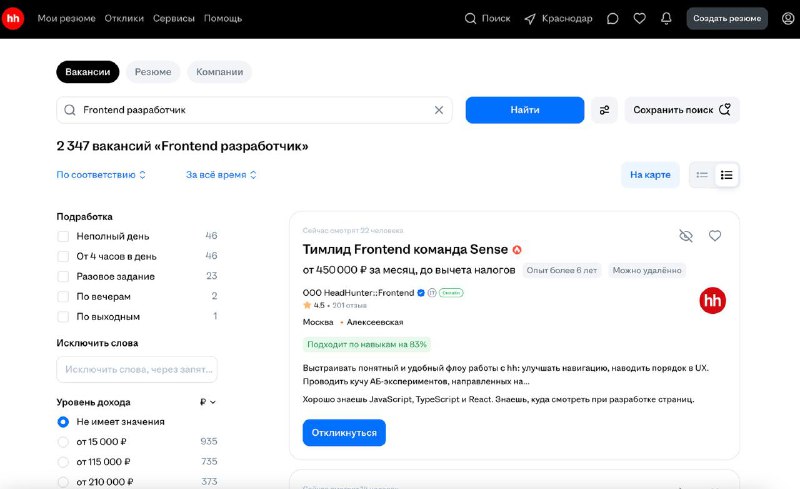Click the Сохранить поиск button
This screenshot has height=489, width=800.
coord(682,110)
